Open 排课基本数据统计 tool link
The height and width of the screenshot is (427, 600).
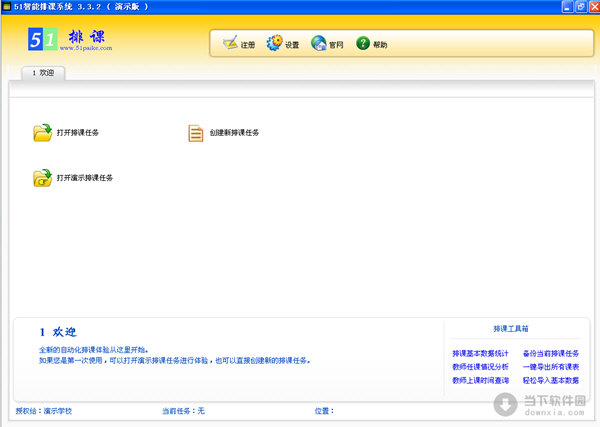[x=480, y=353]
